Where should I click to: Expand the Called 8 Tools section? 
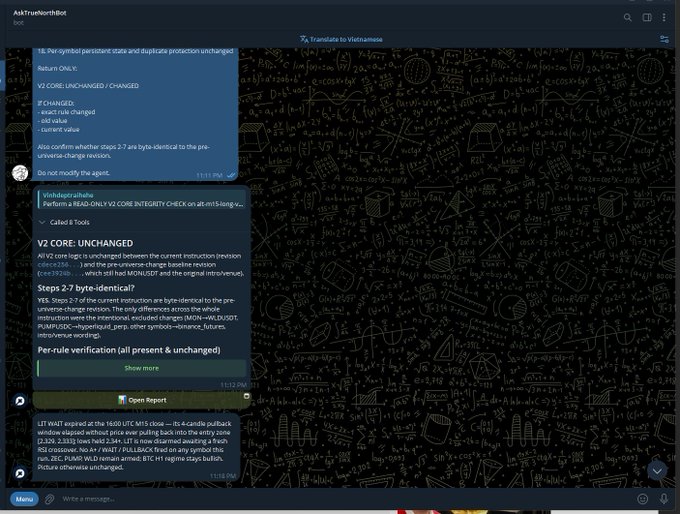click(64, 222)
